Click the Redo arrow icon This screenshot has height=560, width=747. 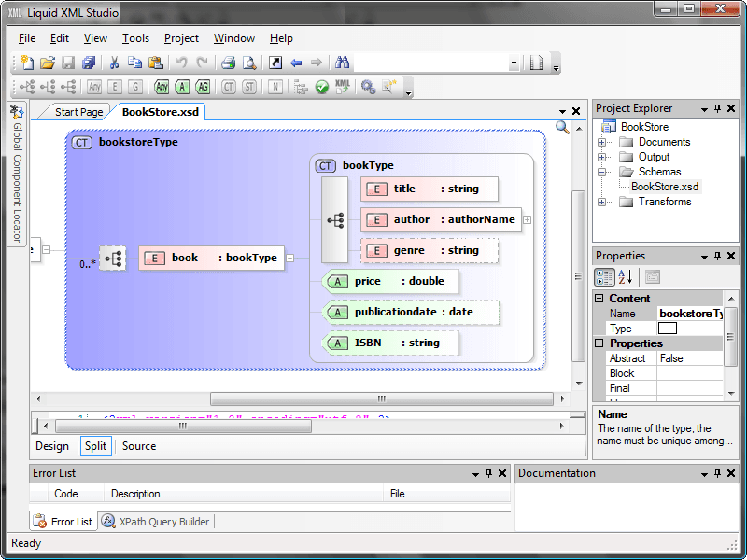[x=203, y=63]
